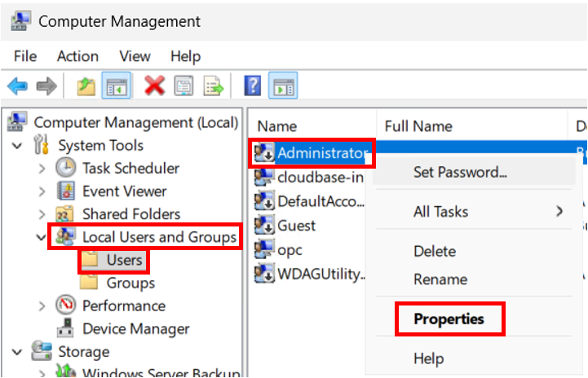
Task: Open the Action menu
Action: tap(77, 56)
